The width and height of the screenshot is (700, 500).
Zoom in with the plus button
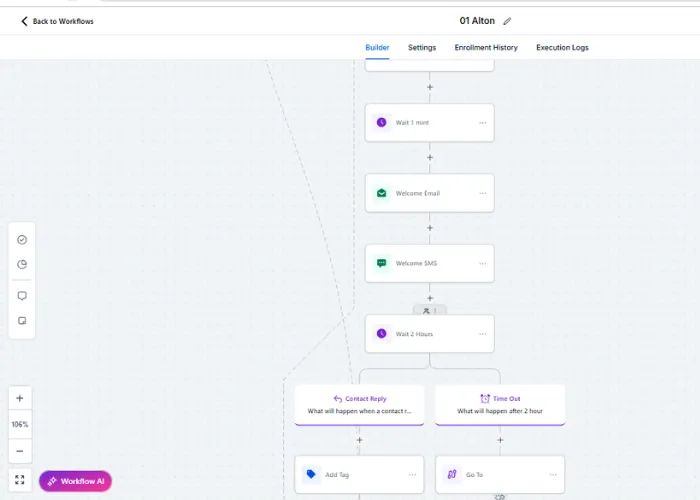click(x=20, y=398)
